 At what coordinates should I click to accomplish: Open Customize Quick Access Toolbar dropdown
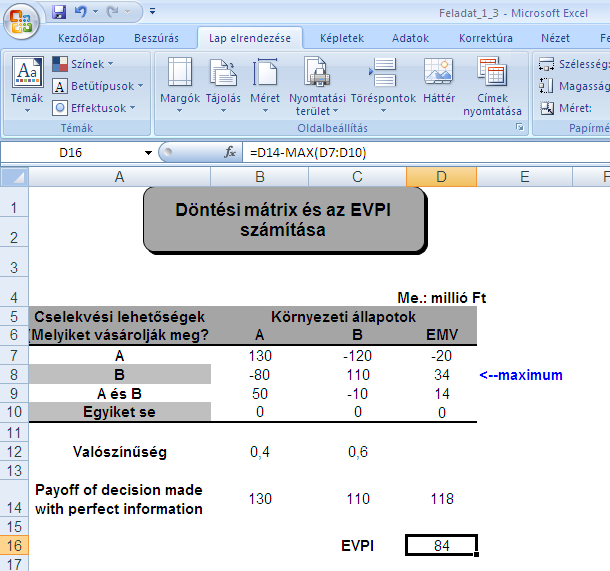[152, 12]
